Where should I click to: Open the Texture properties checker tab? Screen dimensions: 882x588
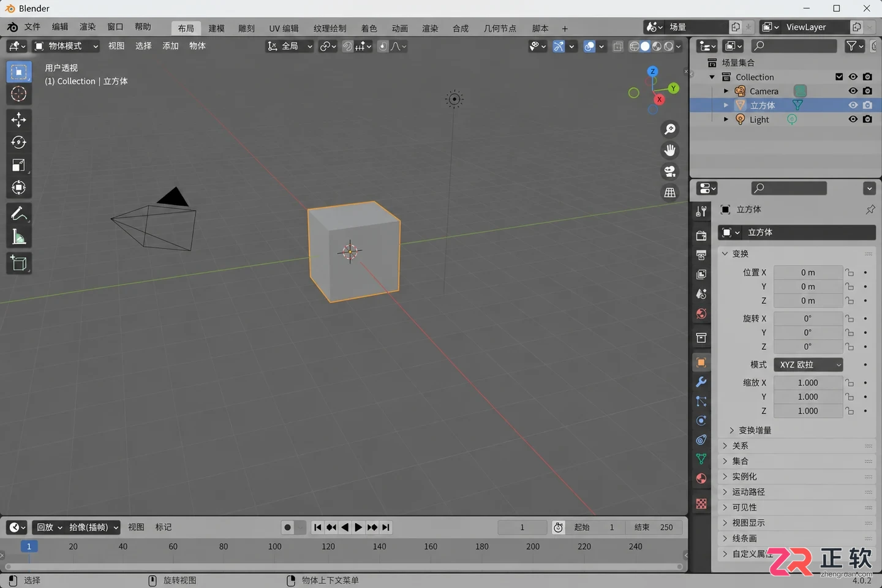(x=701, y=503)
